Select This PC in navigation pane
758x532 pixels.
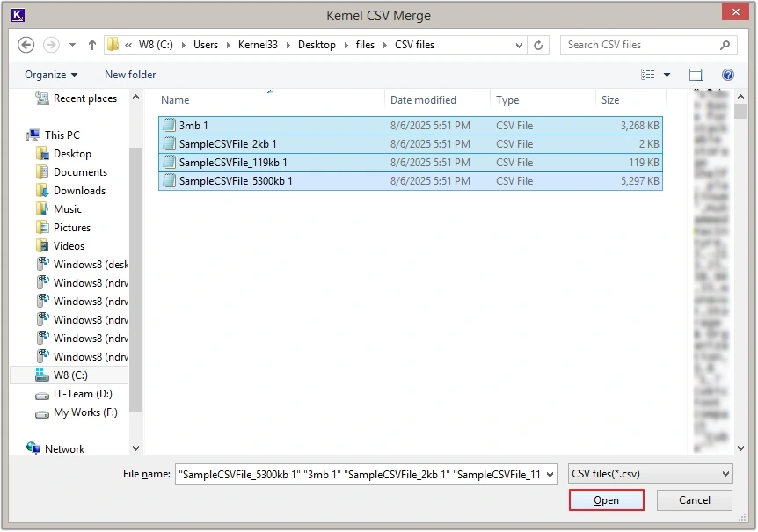click(x=54, y=135)
